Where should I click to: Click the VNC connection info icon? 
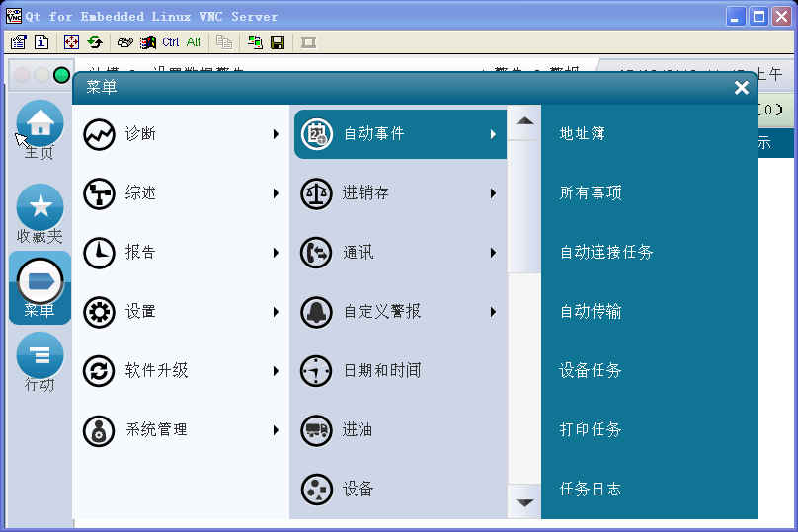41,42
